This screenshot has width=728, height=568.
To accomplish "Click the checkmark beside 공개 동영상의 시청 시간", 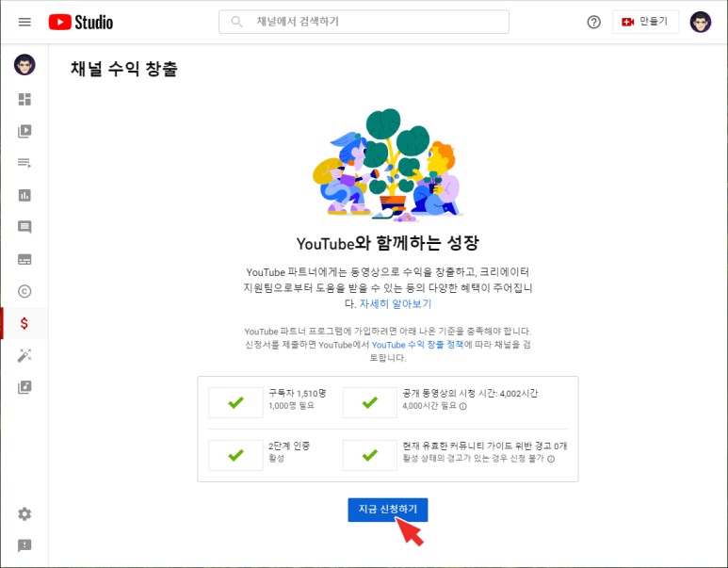I will pyautogui.click(x=370, y=402).
